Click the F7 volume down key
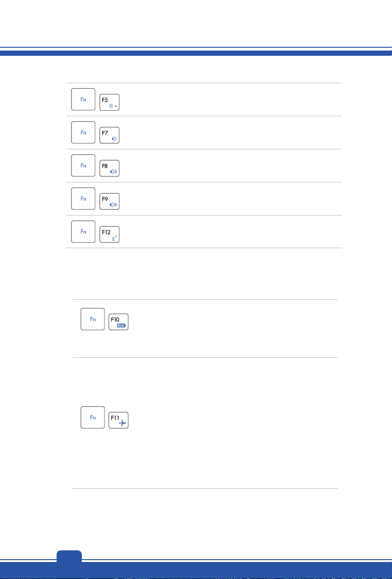 click(110, 135)
